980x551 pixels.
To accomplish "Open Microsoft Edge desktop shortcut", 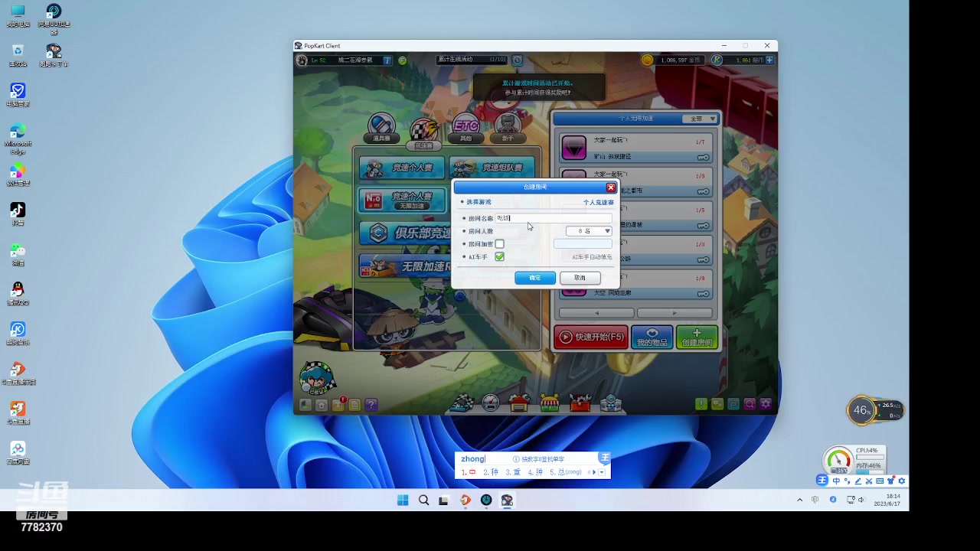I will (x=18, y=138).
